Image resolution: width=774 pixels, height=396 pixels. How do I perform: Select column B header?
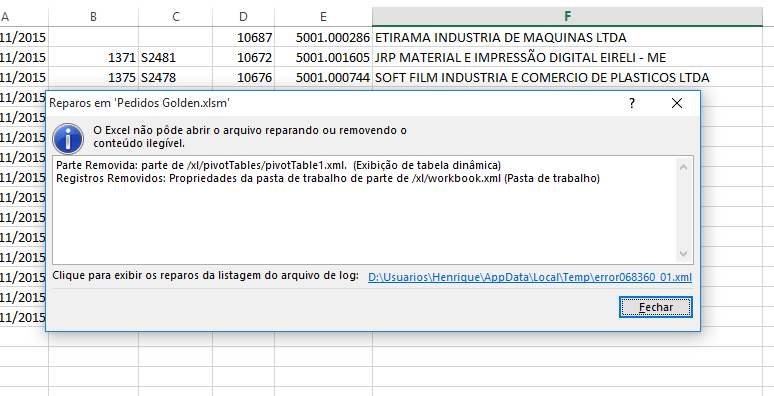93,17
